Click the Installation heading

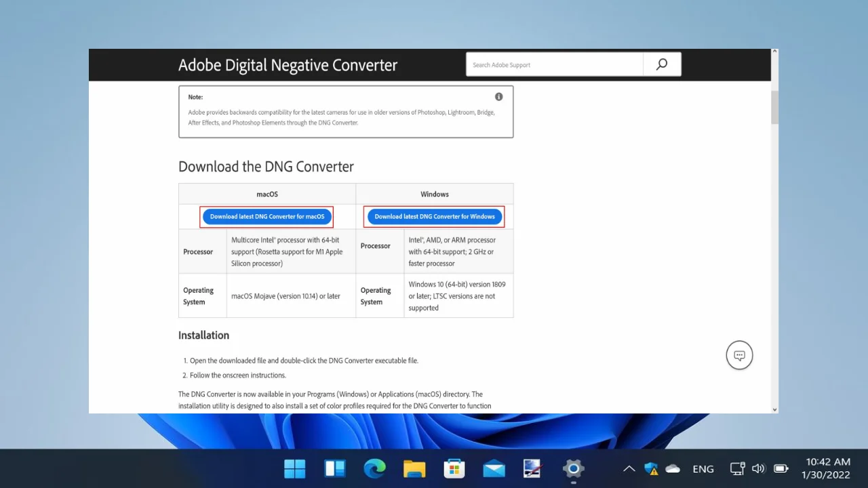(203, 335)
